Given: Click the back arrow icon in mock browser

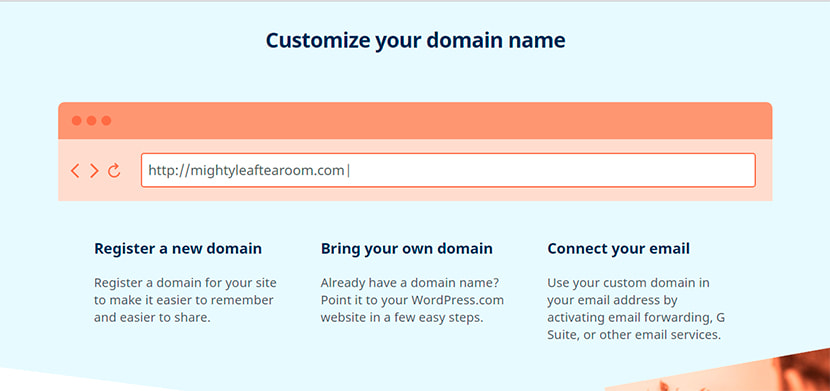Looking at the screenshot, I should [75, 171].
